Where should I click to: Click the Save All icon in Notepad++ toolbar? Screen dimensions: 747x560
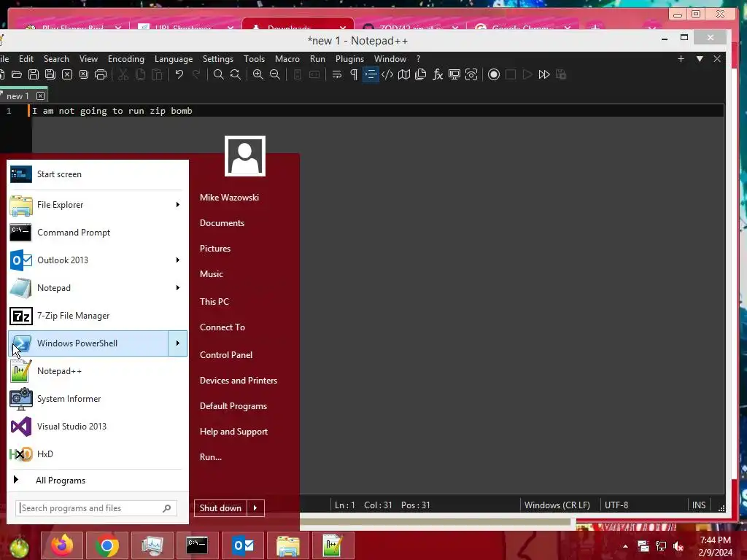[x=50, y=74]
